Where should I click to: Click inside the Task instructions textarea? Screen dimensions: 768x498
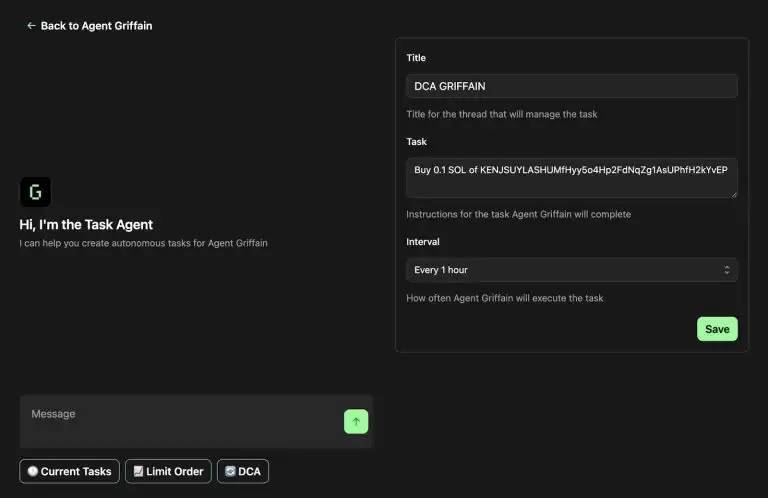point(572,178)
